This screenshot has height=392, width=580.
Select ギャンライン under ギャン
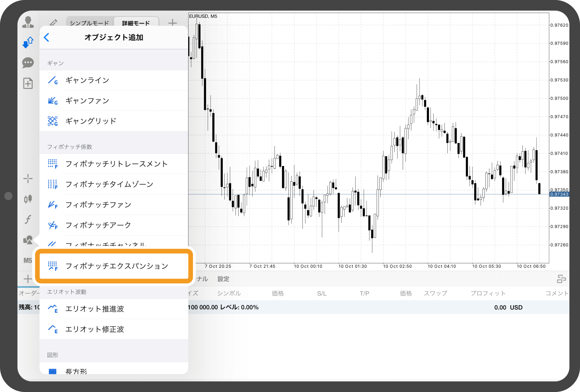(x=87, y=80)
